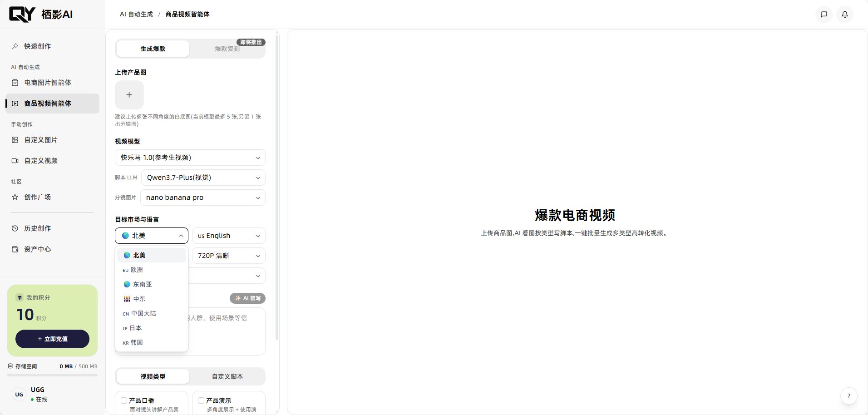Choose 中东 in the market list
Screen dimensions: 868x415
point(152,299)
